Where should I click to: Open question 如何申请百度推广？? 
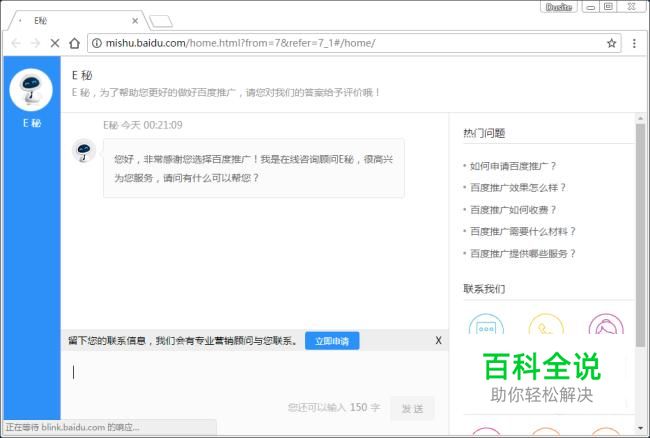point(513,166)
